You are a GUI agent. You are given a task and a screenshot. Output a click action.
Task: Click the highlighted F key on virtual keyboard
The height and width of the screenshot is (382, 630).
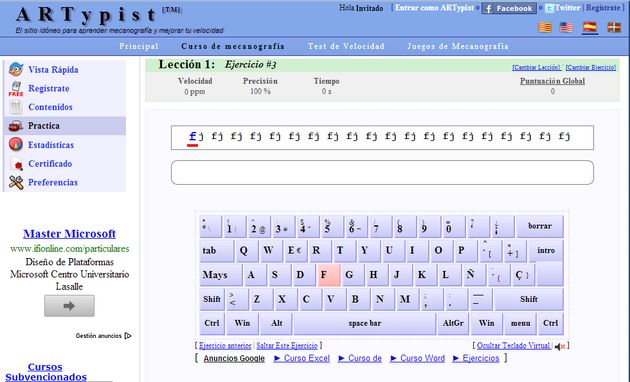pos(329,275)
